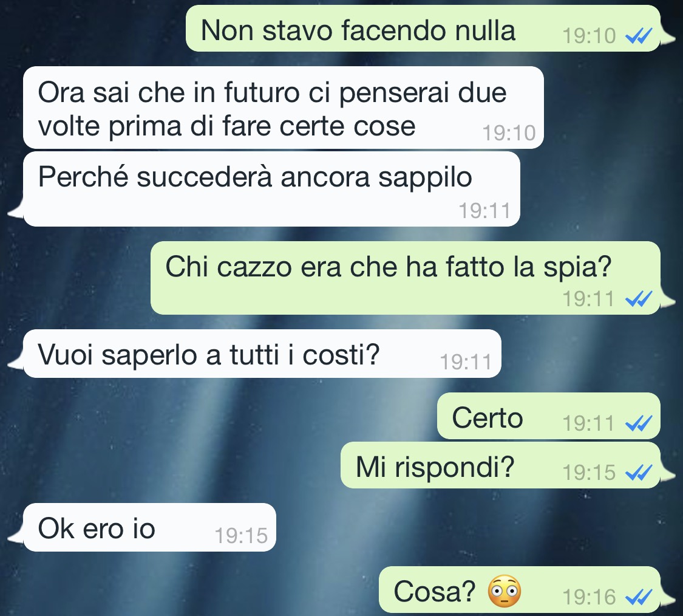The image size is (683, 616).
Task: Tap the flushed face emoji in "Cosa?"
Action: 505,592
